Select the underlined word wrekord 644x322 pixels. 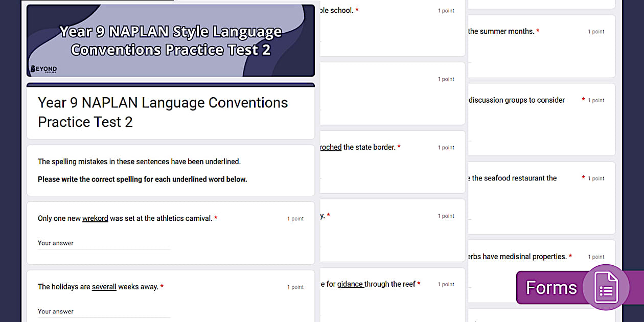tap(95, 218)
